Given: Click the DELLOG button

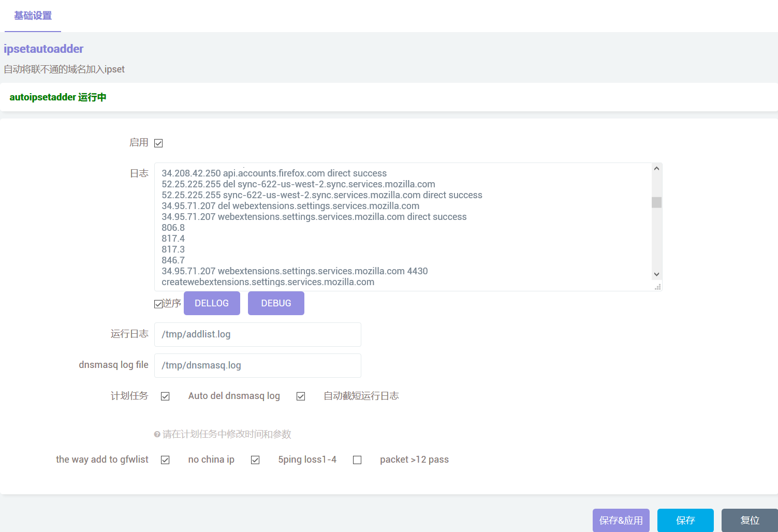Looking at the screenshot, I should [x=212, y=303].
